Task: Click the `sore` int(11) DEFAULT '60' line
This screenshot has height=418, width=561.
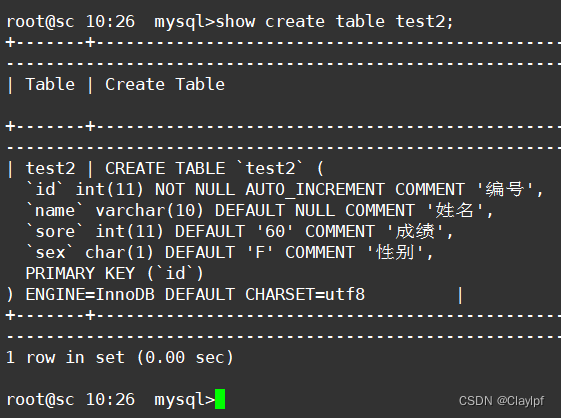Action: [240, 232]
